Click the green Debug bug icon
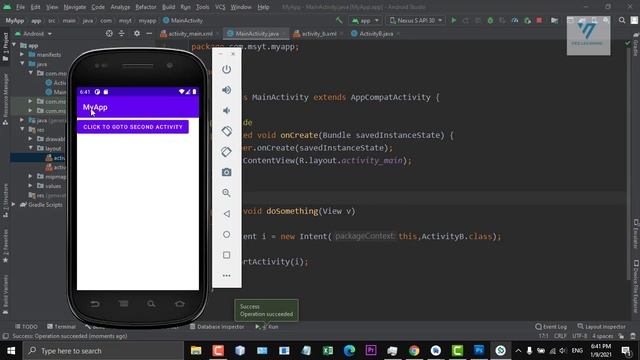 tap(490, 20)
